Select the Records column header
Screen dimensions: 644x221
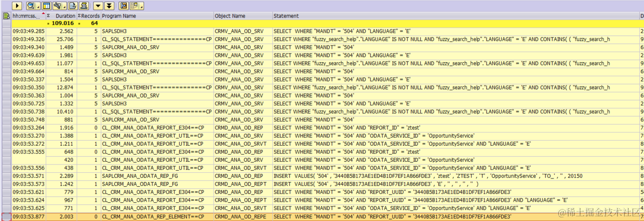coord(88,16)
